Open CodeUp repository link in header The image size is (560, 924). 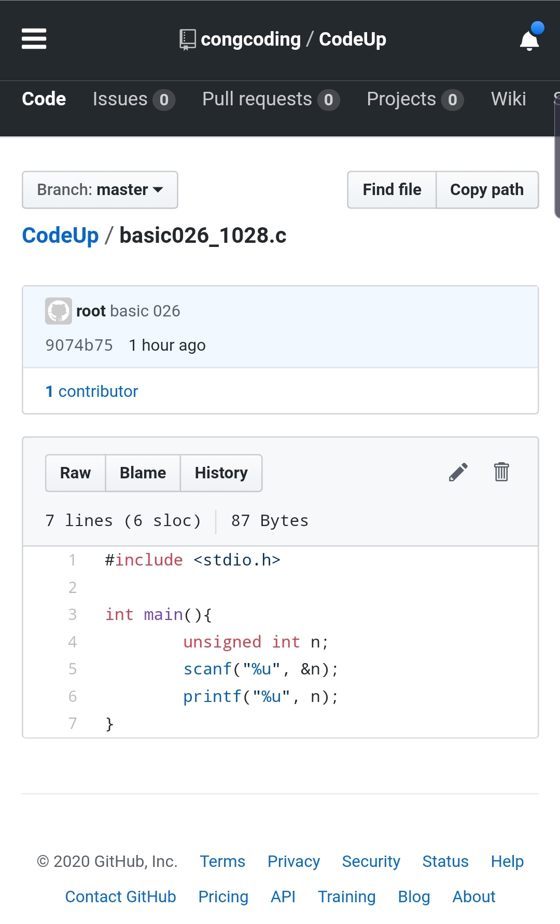pyautogui.click(x=353, y=39)
